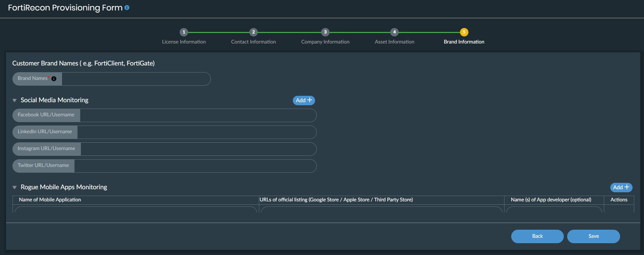This screenshot has width=644, height=255.
Task: Collapse the Rogue Mobile Apps Monitoring section
Action: 14,188
